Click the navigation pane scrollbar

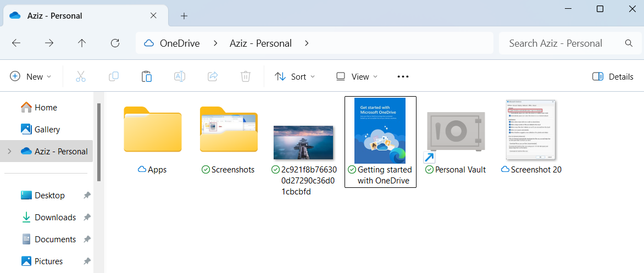pos(98,142)
